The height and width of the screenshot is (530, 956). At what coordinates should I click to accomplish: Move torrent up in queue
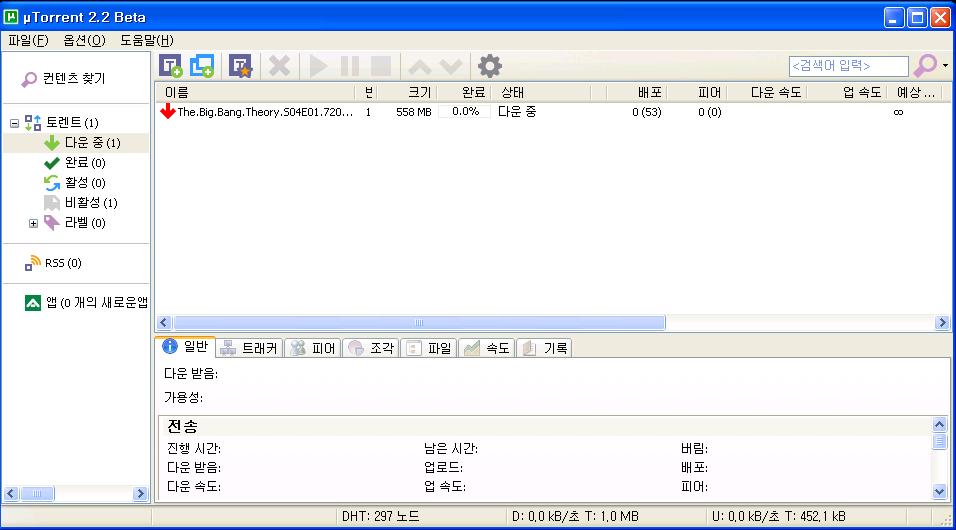[x=419, y=66]
